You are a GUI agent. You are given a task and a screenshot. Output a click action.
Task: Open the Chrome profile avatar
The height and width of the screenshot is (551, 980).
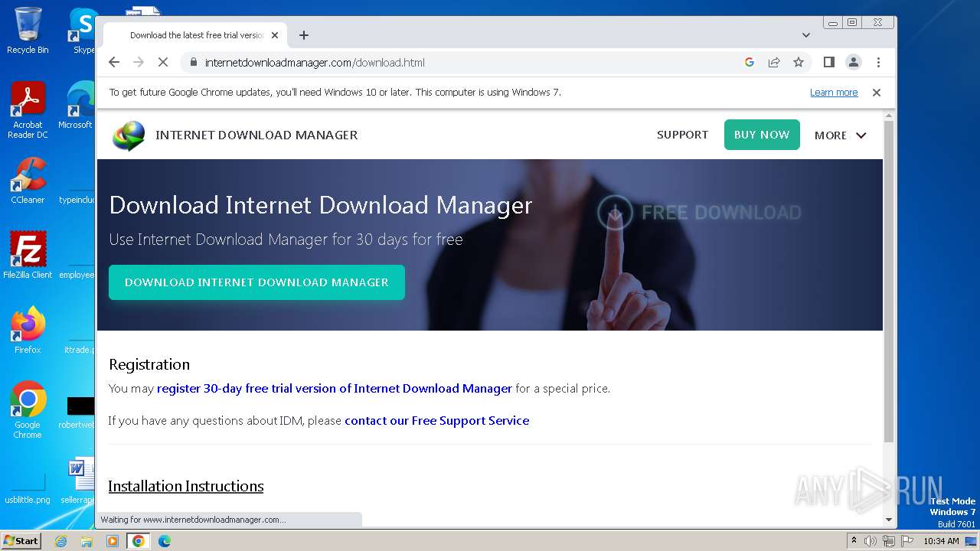[854, 63]
